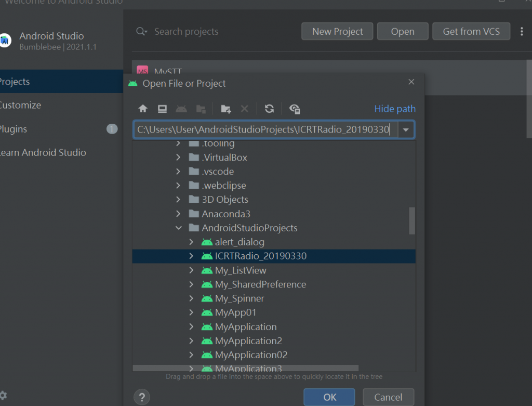This screenshot has width=532, height=406.
Task: Open the path history dropdown arrow
Action: [x=406, y=129]
